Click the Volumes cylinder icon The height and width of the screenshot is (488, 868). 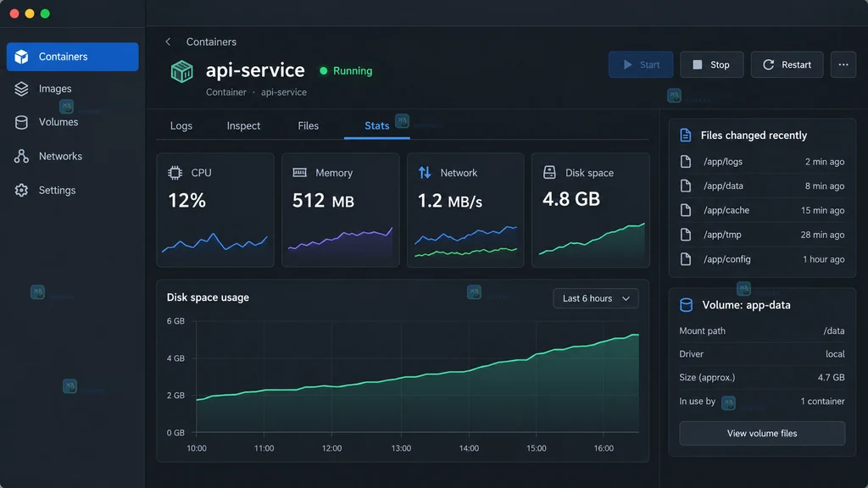(21, 122)
